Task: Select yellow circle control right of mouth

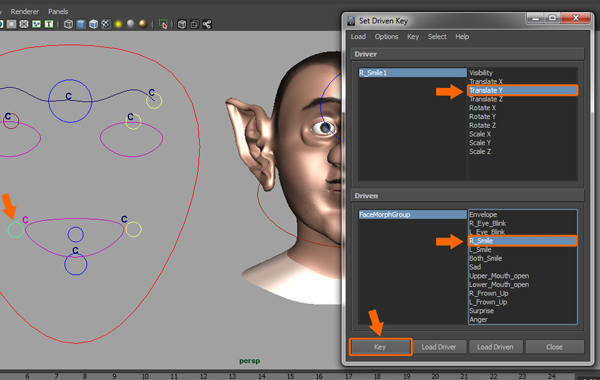Action: click(134, 229)
